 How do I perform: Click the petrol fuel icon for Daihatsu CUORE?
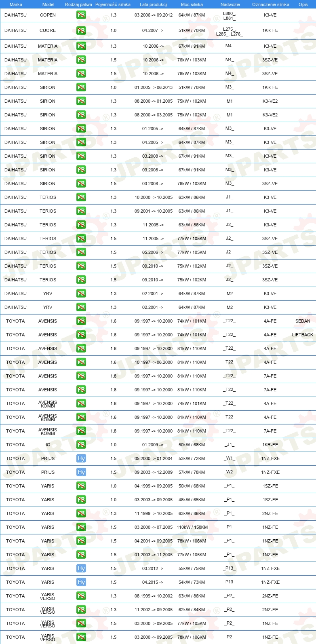coord(81,30)
